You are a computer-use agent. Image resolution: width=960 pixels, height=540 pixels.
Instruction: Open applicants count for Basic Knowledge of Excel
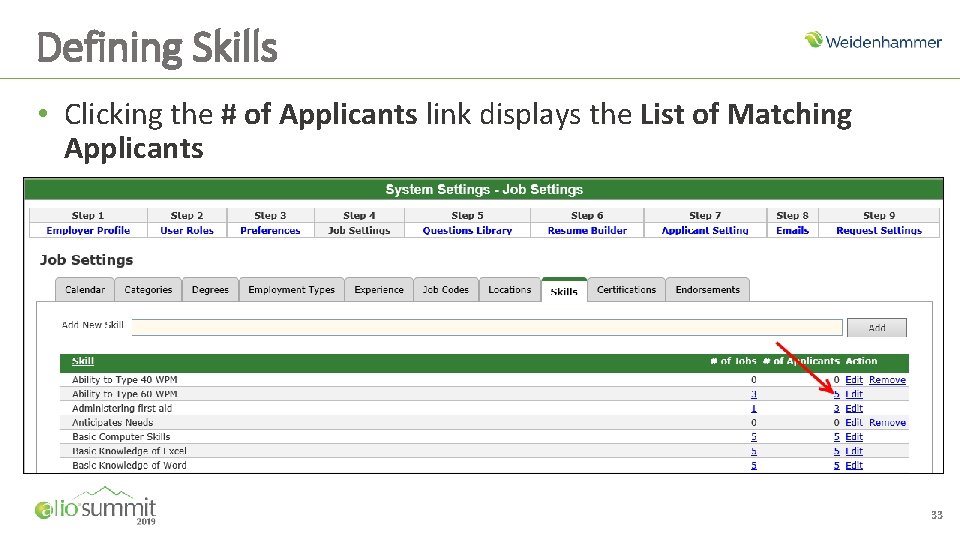(836, 451)
